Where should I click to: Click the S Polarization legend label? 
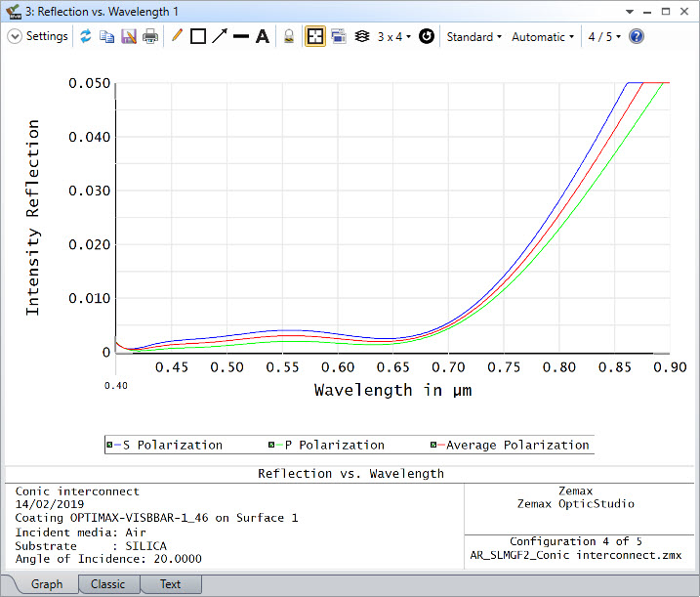tap(173, 446)
